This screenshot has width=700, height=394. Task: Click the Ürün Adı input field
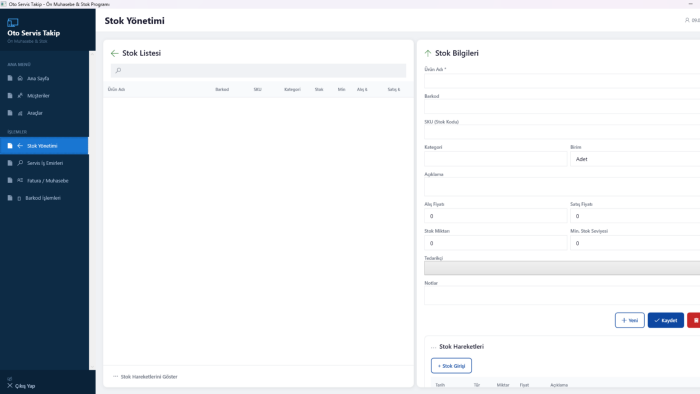562,81
